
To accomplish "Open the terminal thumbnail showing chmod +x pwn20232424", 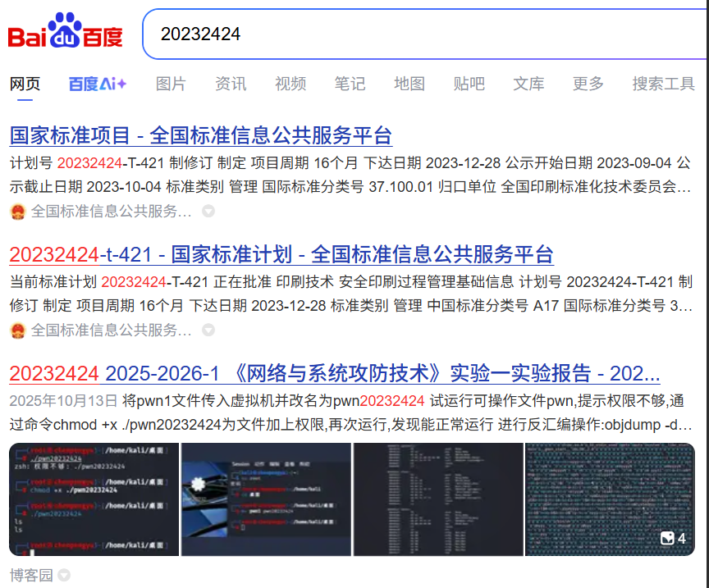I will coord(94,499).
